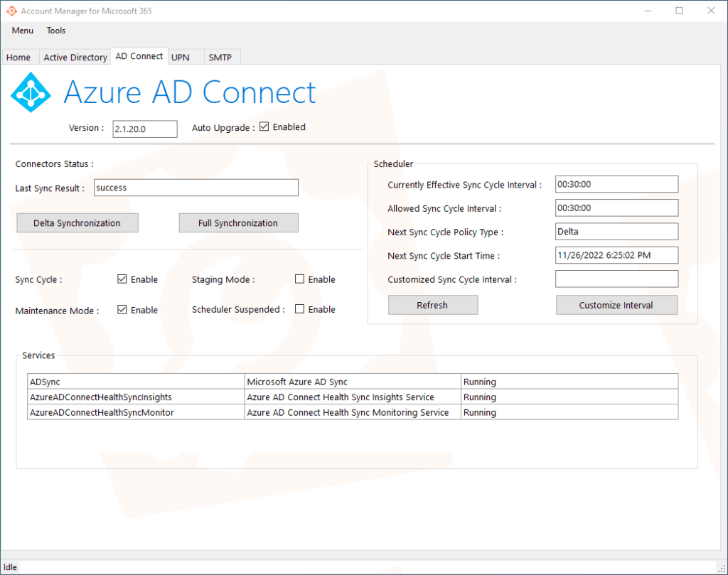Click Azure AD Connect Health Sync Insights Service cell
Viewport: 728px width, 575px height.
click(353, 397)
